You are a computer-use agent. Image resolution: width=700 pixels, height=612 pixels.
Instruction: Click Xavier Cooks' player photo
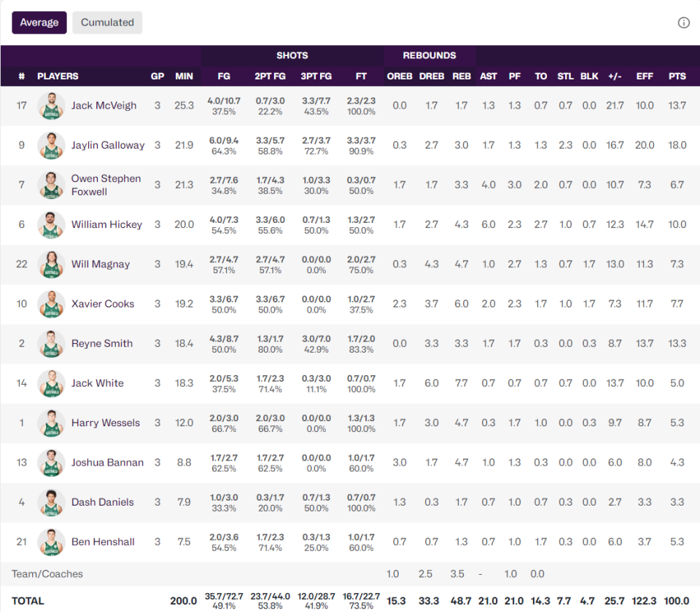(x=51, y=305)
